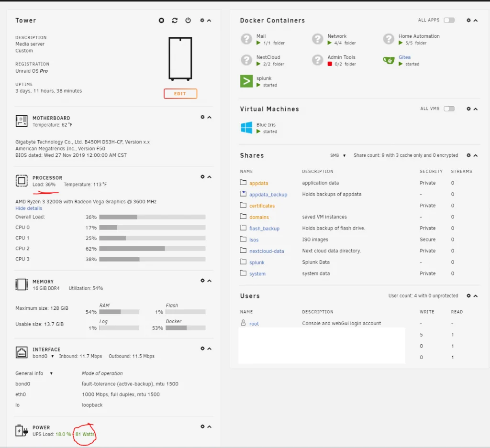The width and height of the screenshot is (490, 448).
Task: Open the Motherboard section settings gear
Action: [x=202, y=117]
